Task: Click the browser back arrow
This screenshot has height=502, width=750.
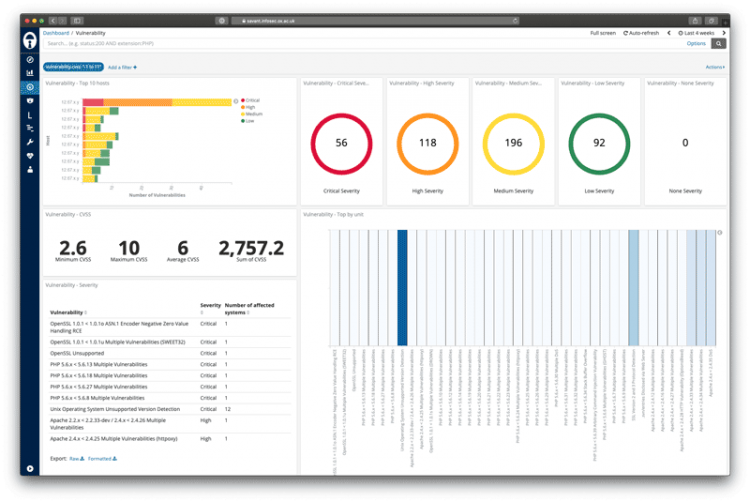Action: (52, 21)
